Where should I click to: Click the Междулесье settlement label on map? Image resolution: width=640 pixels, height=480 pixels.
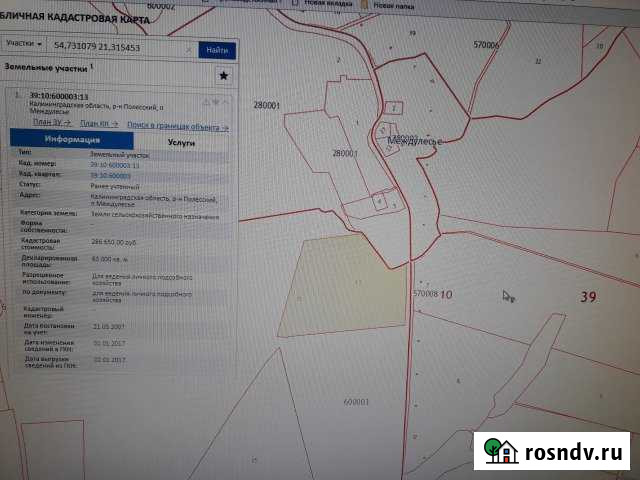coord(414,141)
